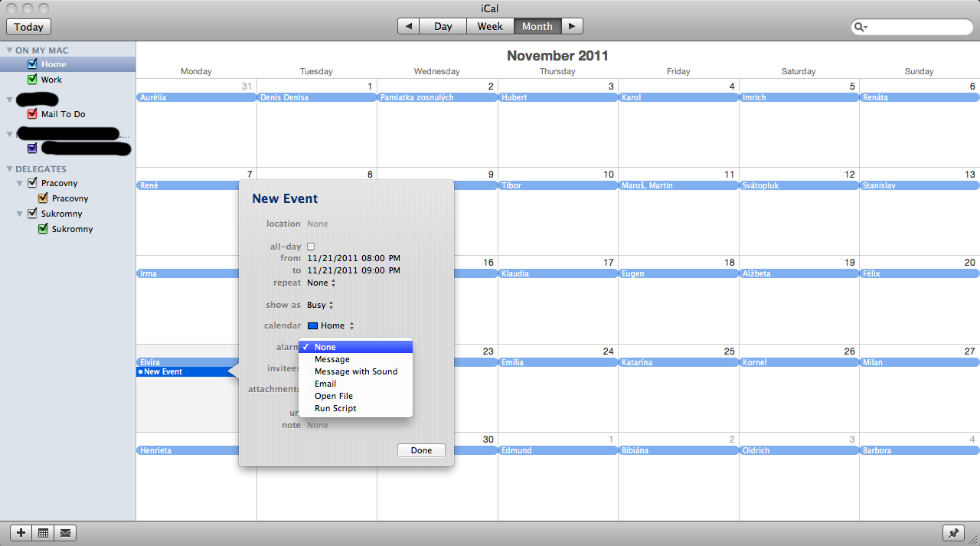Switch to Day view
This screenshot has height=546, width=980.
pos(443,26)
